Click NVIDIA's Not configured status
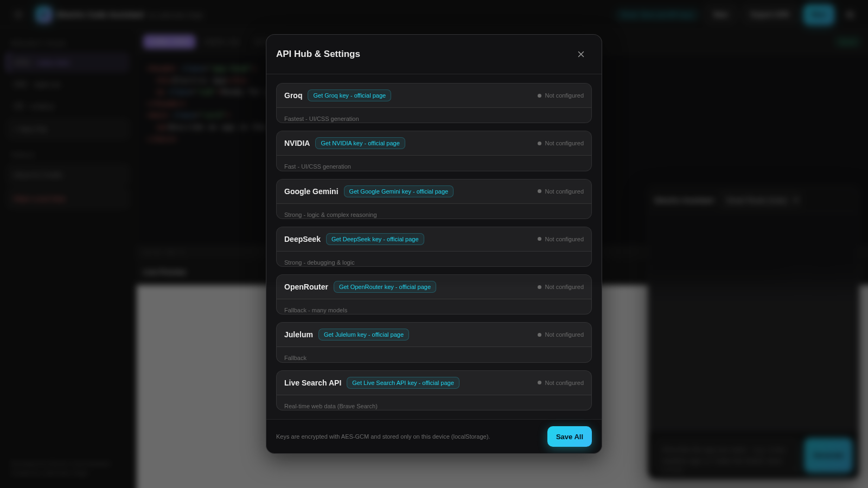Viewport: 868px width, 488px height. 560,143
